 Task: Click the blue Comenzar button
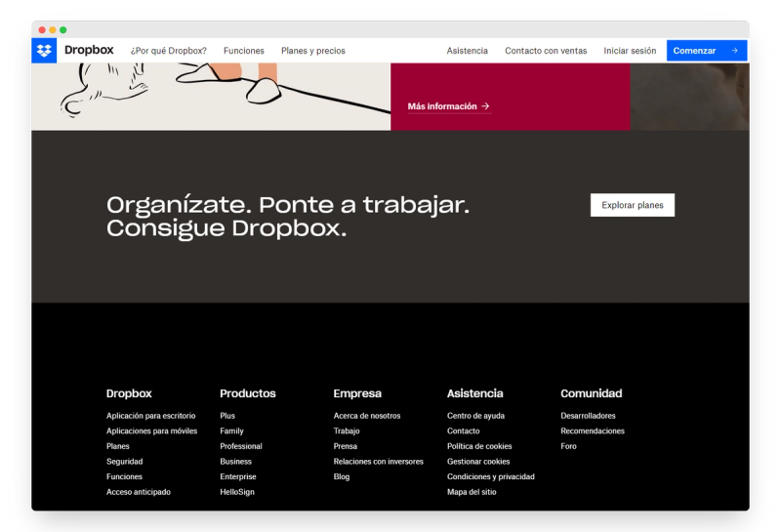[x=706, y=51]
